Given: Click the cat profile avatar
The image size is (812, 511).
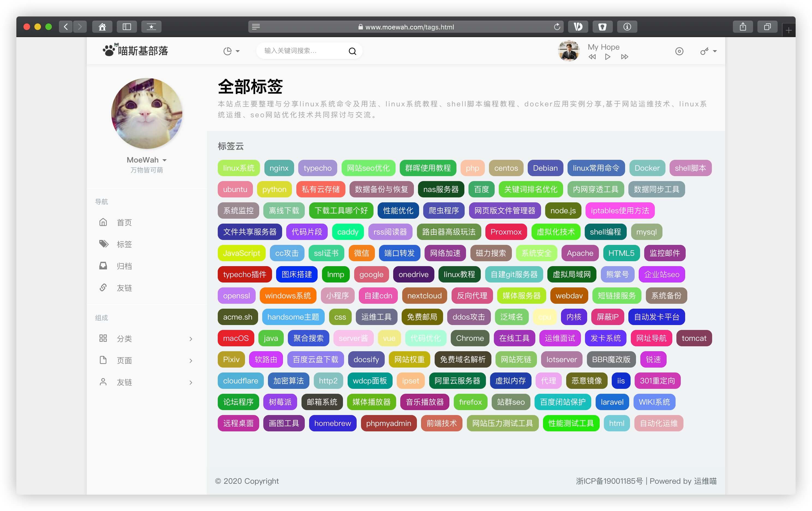Looking at the screenshot, I should [x=147, y=113].
